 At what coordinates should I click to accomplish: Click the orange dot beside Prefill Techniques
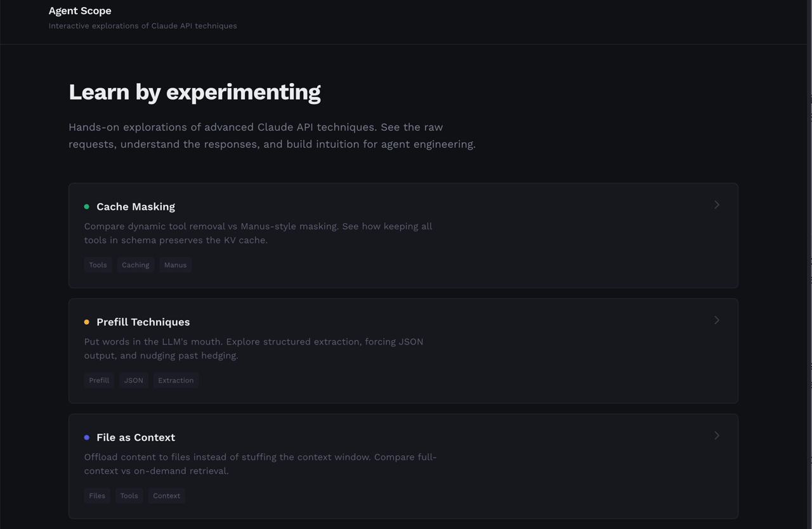pyautogui.click(x=87, y=322)
